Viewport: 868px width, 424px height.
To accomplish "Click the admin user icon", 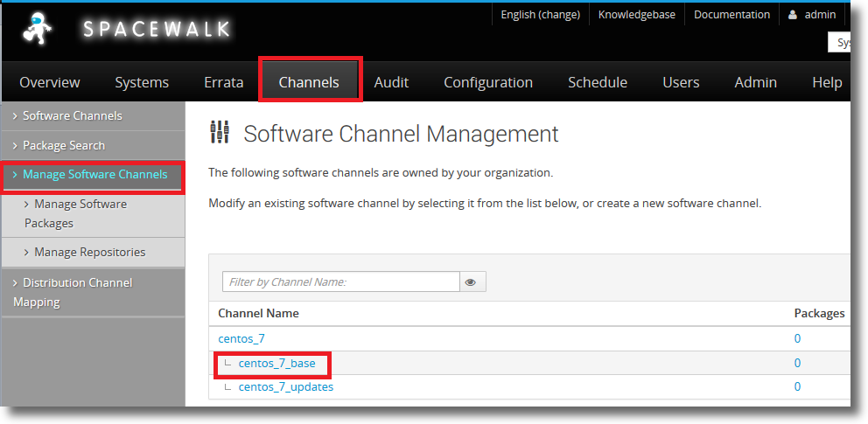I will (x=793, y=15).
